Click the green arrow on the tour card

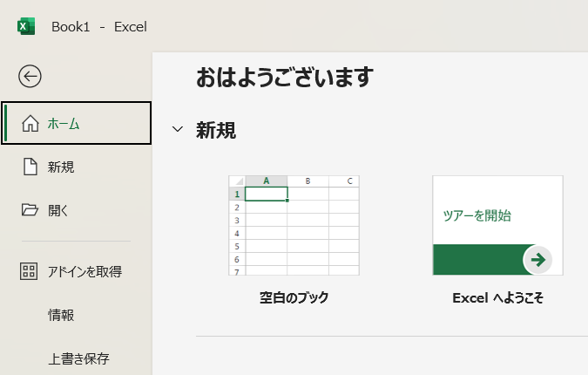pyautogui.click(x=537, y=259)
